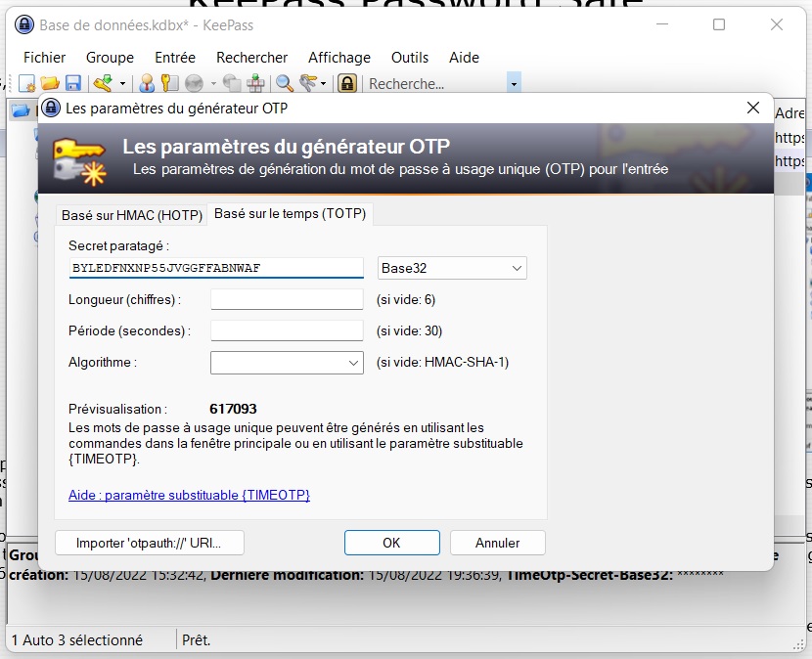
Task: Click the Longueur (chiffres) input field
Action: pos(287,299)
